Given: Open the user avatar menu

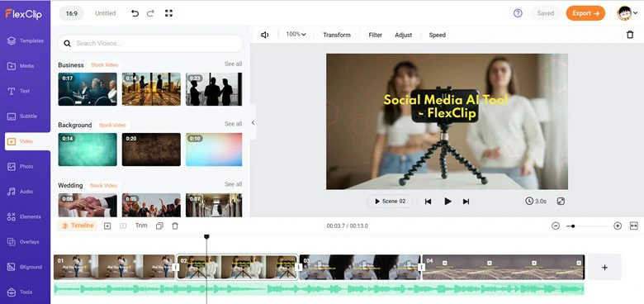Looking at the screenshot, I should tap(627, 13).
